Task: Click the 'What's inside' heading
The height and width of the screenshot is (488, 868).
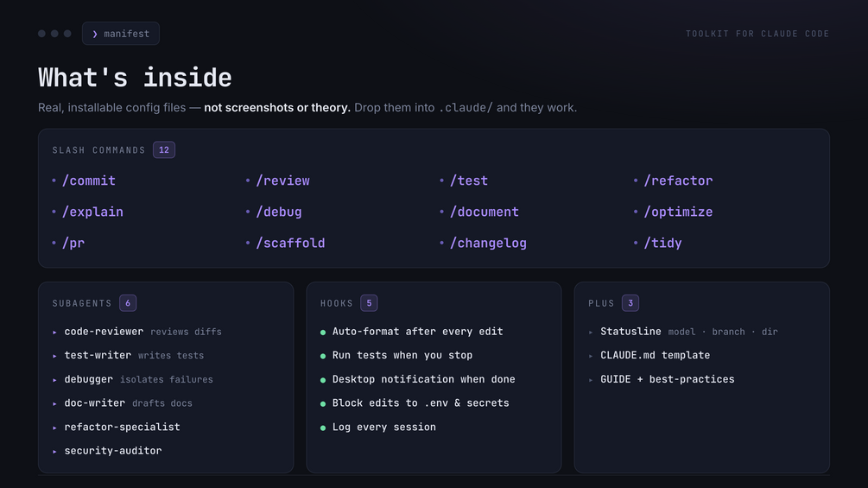Action: tap(135, 78)
